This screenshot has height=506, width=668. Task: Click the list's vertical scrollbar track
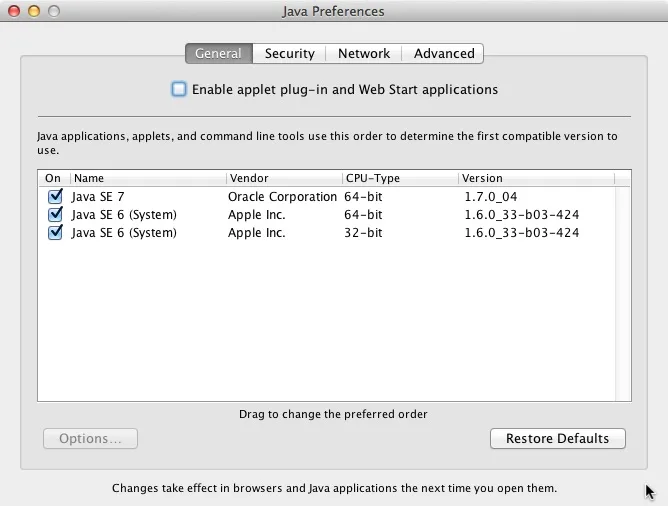click(x=623, y=294)
